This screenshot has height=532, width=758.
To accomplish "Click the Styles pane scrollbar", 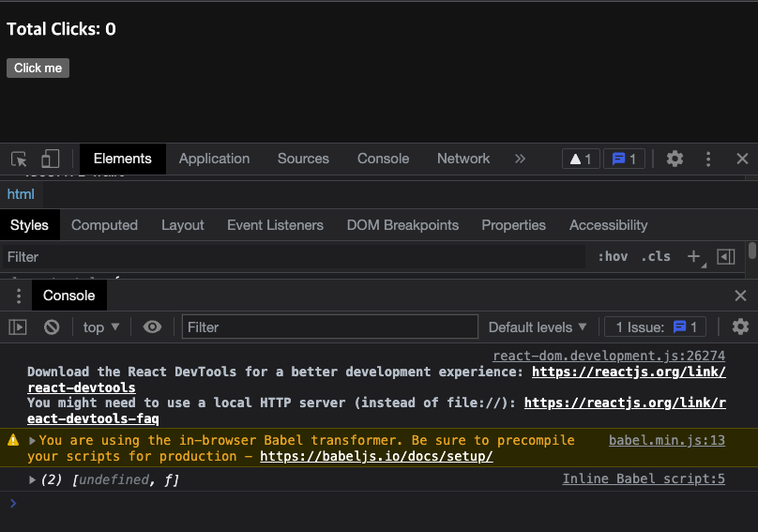I will pyautogui.click(x=751, y=251).
